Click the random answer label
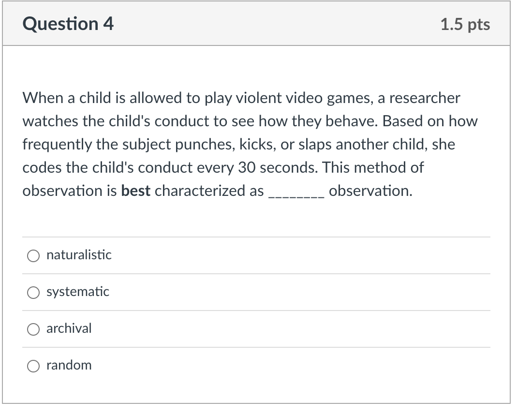 pos(69,365)
